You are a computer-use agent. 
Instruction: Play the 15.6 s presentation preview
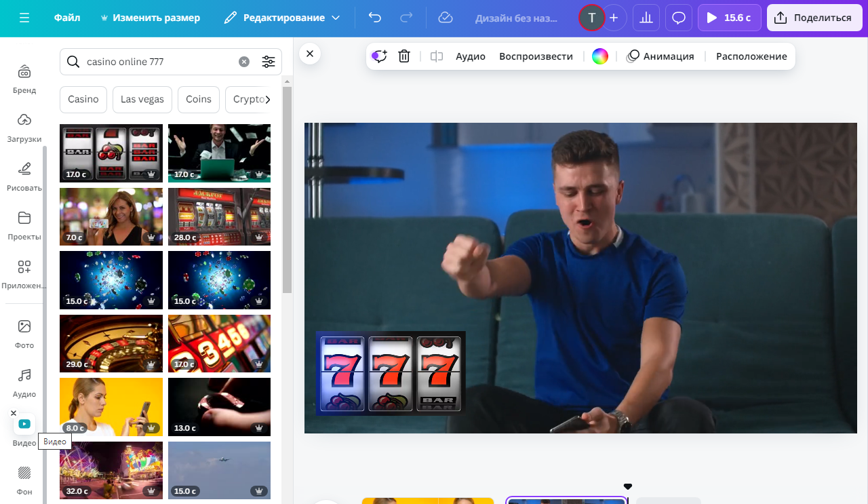[730, 18]
